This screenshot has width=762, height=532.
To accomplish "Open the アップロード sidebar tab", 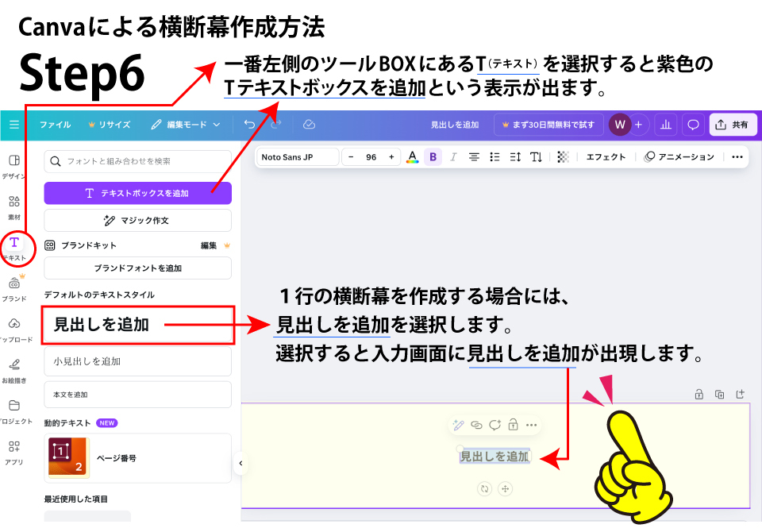I will pyautogui.click(x=14, y=330).
